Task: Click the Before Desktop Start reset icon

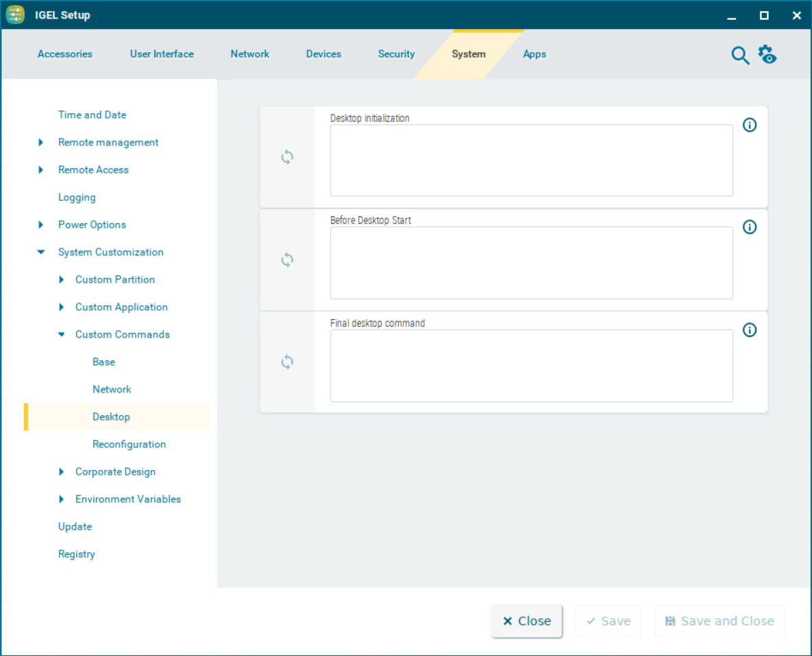Action: coord(287,260)
